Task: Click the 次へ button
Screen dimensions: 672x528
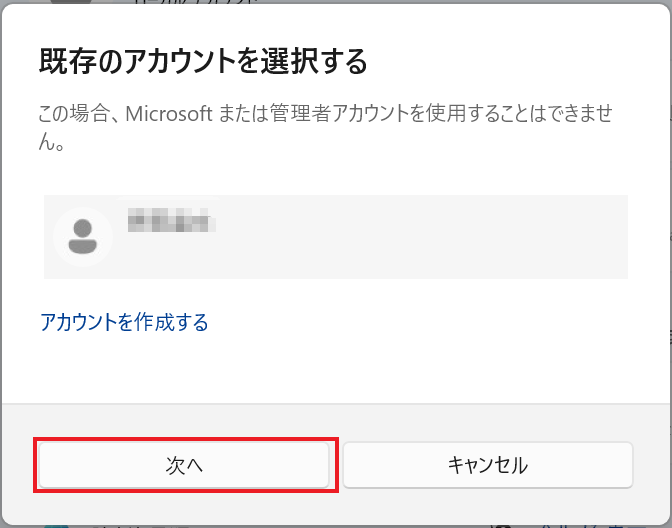Action: pyautogui.click(x=185, y=465)
